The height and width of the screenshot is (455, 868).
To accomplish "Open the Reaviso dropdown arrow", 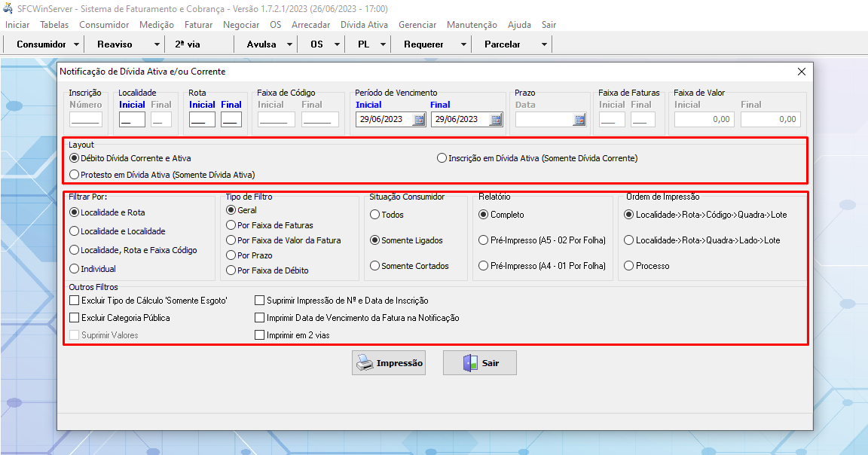I will click(x=157, y=44).
